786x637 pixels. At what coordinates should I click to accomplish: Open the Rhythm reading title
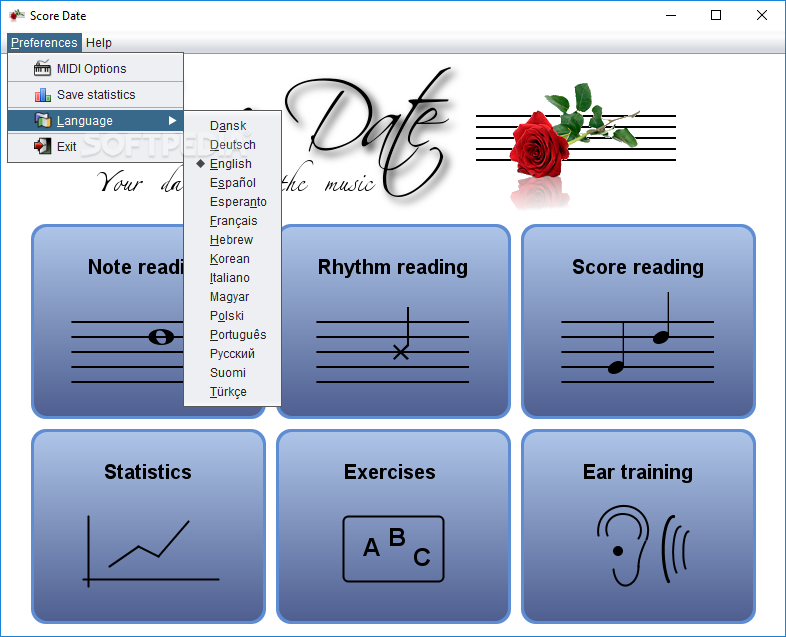(392, 268)
